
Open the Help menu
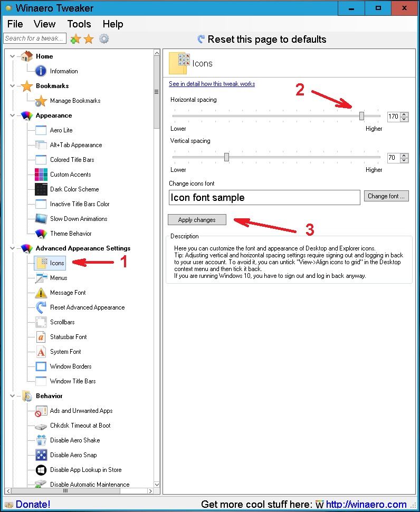coord(113,24)
